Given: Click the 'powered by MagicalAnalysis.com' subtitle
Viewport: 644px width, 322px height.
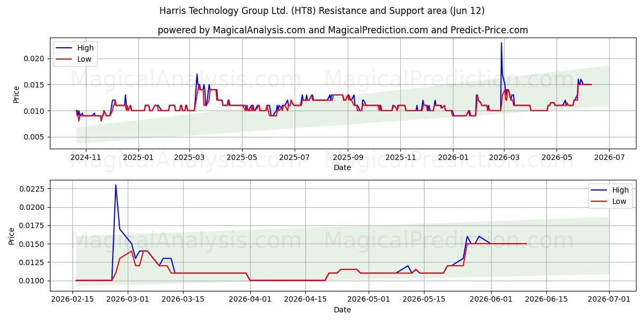Looking at the screenshot, I should (x=343, y=30).
